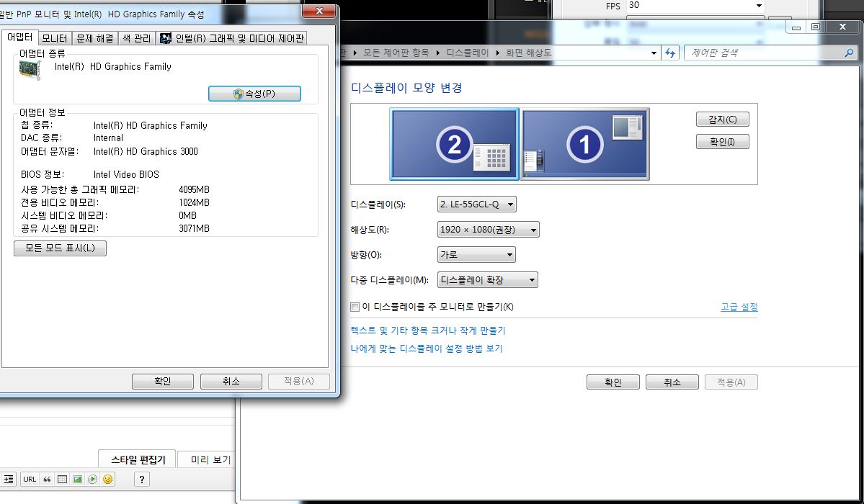The image size is (864, 504).
Task: Click the 속성(P) button with shield
Action: pyautogui.click(x=254, y=94)
